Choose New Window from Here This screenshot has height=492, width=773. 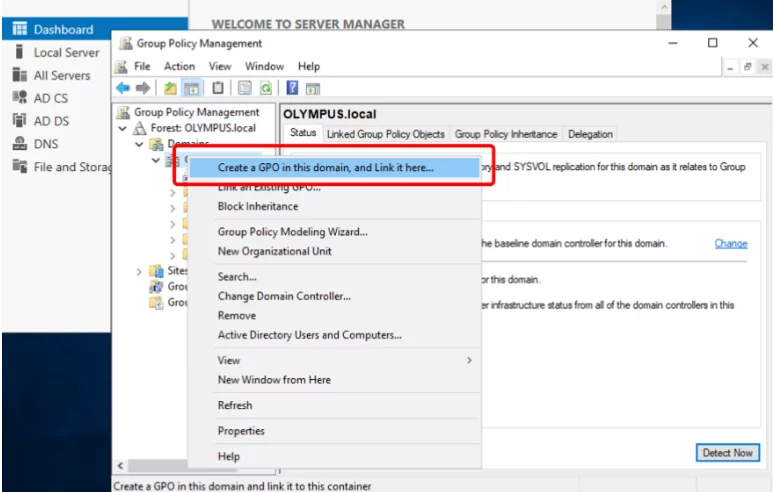coord(334,380)
